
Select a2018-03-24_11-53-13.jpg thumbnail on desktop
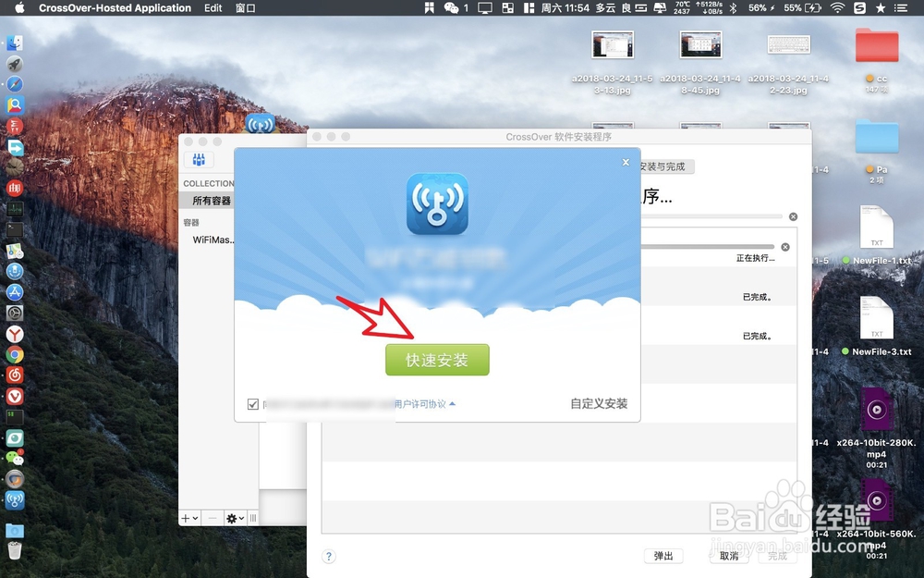[613, 44]
